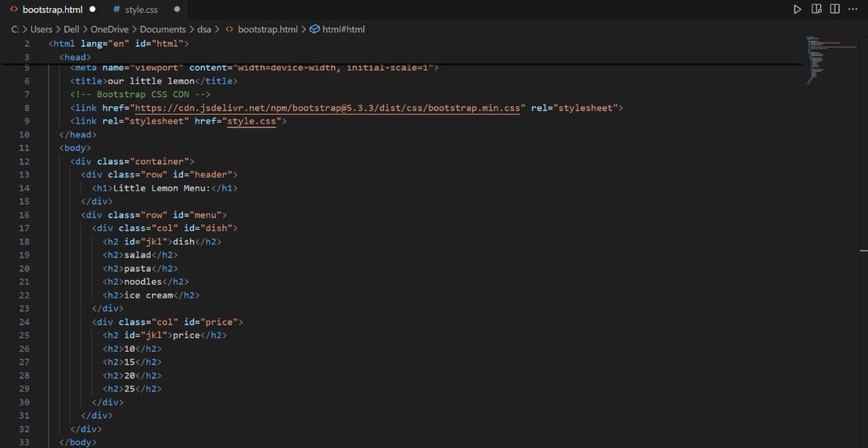Open the C: breadcrumb segment
Image resolution: width=868 pixels, height=448 pixels.
click(x=14, y=30)
